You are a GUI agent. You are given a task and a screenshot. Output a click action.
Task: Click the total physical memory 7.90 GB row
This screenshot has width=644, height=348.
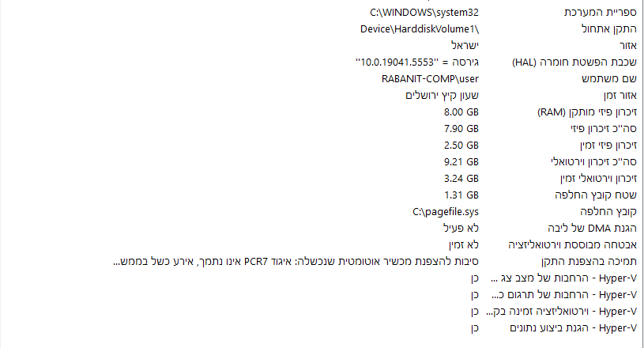point(601,128)
